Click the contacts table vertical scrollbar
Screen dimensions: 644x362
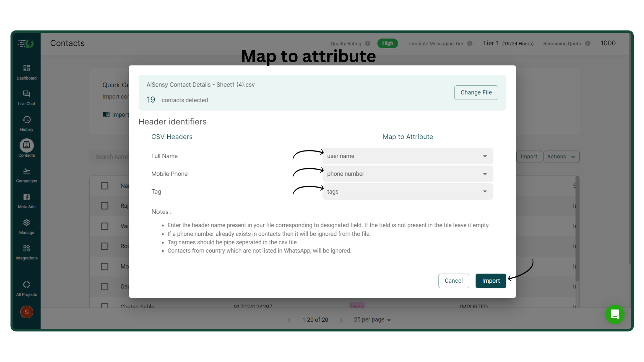[x=577, y=229]
